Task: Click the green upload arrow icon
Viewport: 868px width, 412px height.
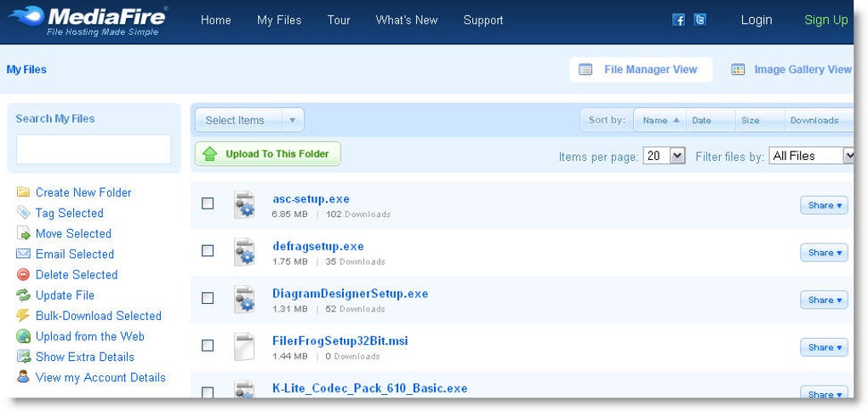Action: point(209,154)
